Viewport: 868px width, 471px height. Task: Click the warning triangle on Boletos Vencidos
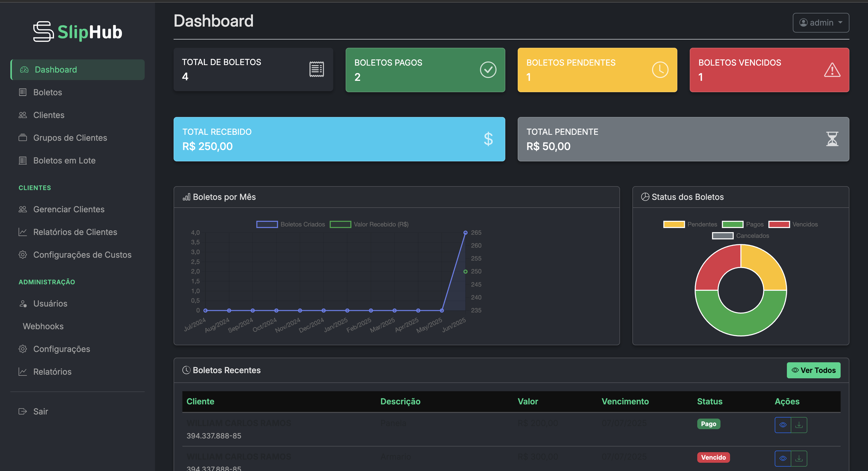pos(832,70)
